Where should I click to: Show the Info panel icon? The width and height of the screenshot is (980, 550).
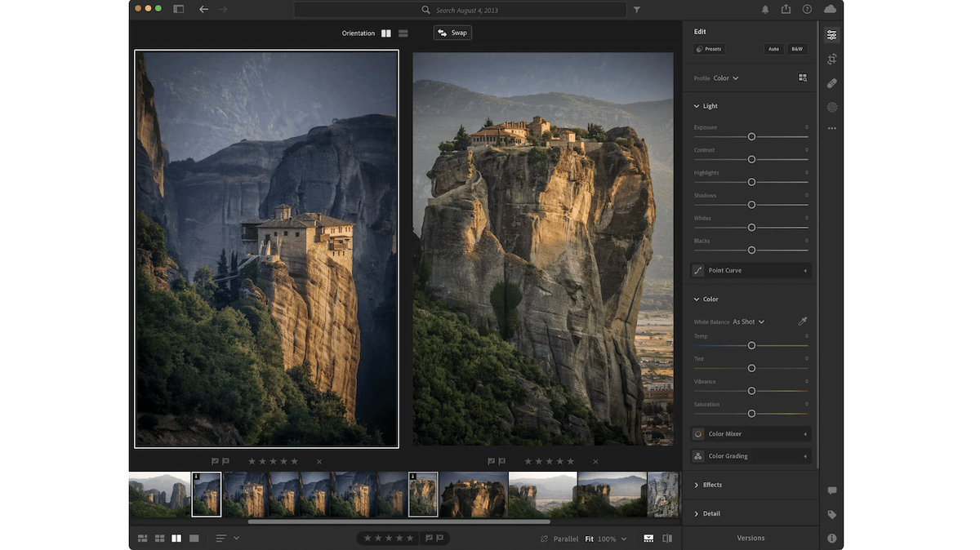831,539
